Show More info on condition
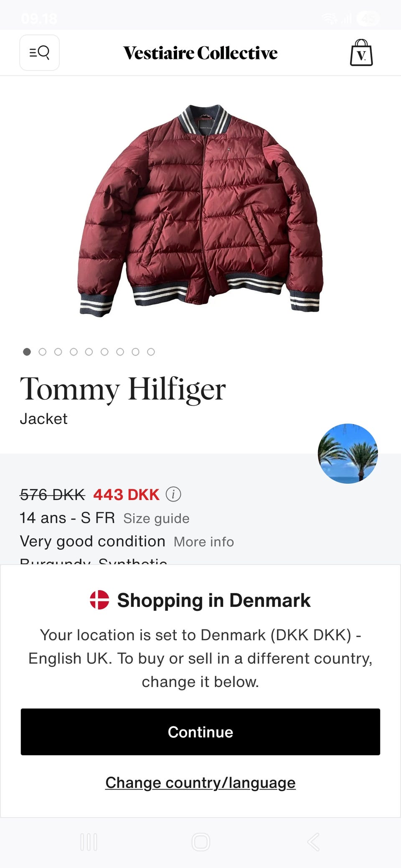 tap(204, 542)
